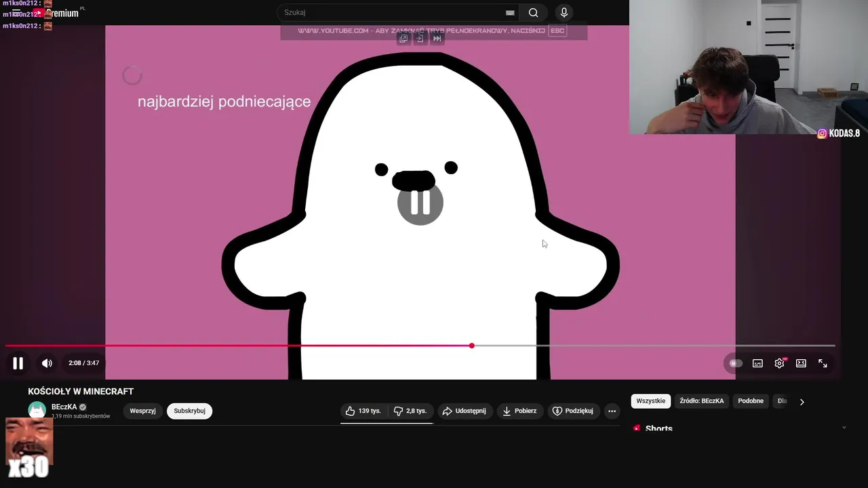Switch to theater mode view icon
This screenshot has height=488, width=868.
(801, 363)
